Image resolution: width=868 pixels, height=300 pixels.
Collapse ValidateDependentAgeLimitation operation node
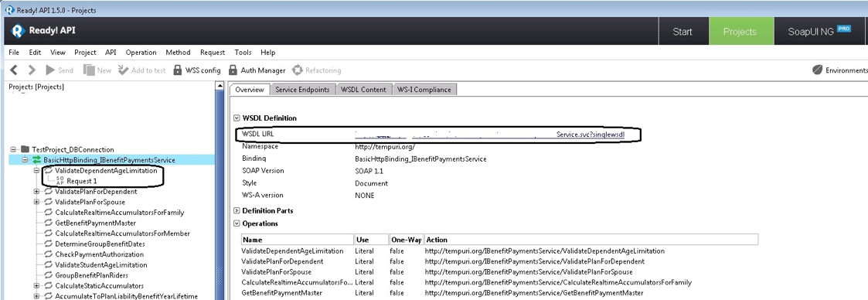click(36, 170)
